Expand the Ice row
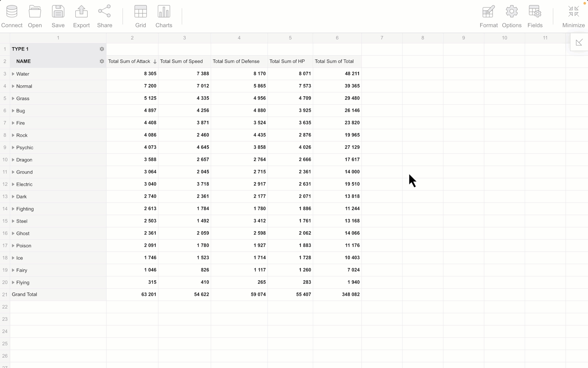The image size is (588, 368). 13,258
